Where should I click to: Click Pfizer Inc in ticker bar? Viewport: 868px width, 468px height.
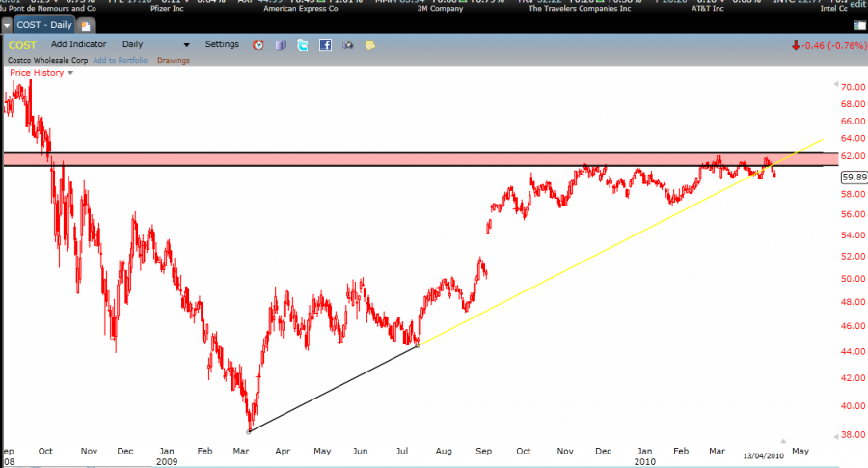167,9
